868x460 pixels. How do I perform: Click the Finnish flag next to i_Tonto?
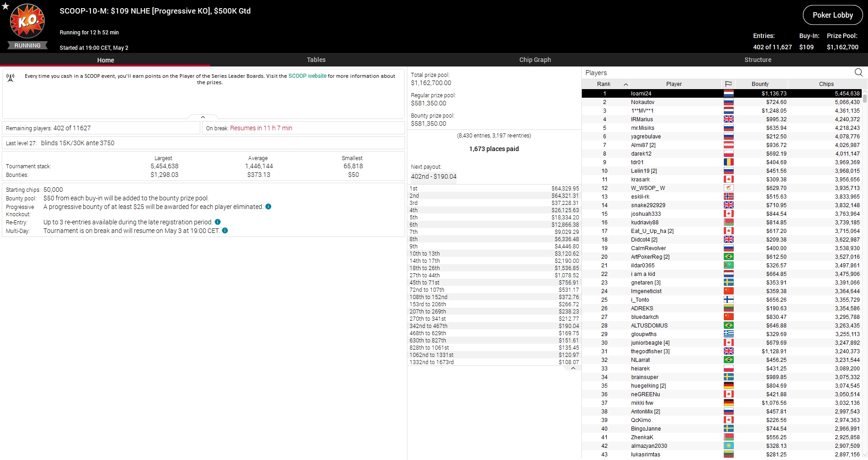[728, 300]
